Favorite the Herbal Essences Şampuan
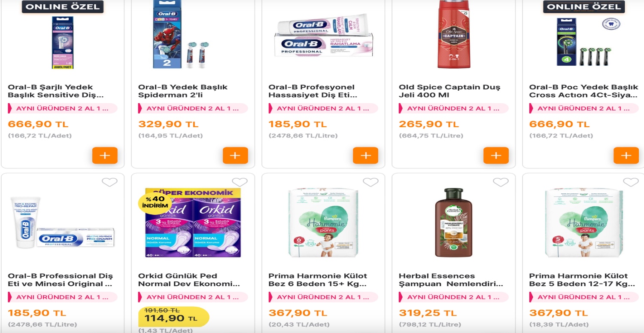 (x=501, y=183)
